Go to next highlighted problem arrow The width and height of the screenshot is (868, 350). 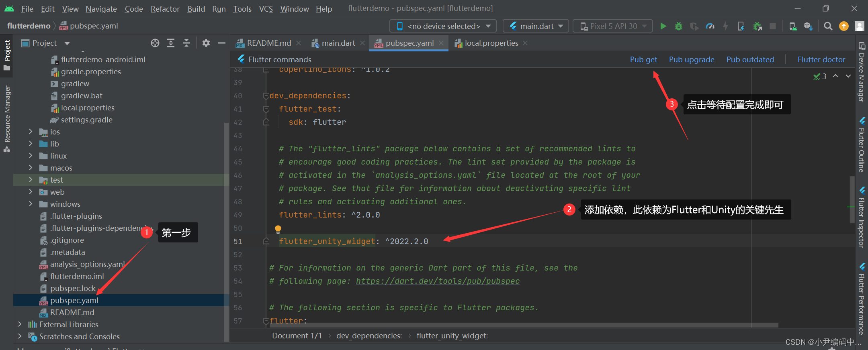click(848, 76)
